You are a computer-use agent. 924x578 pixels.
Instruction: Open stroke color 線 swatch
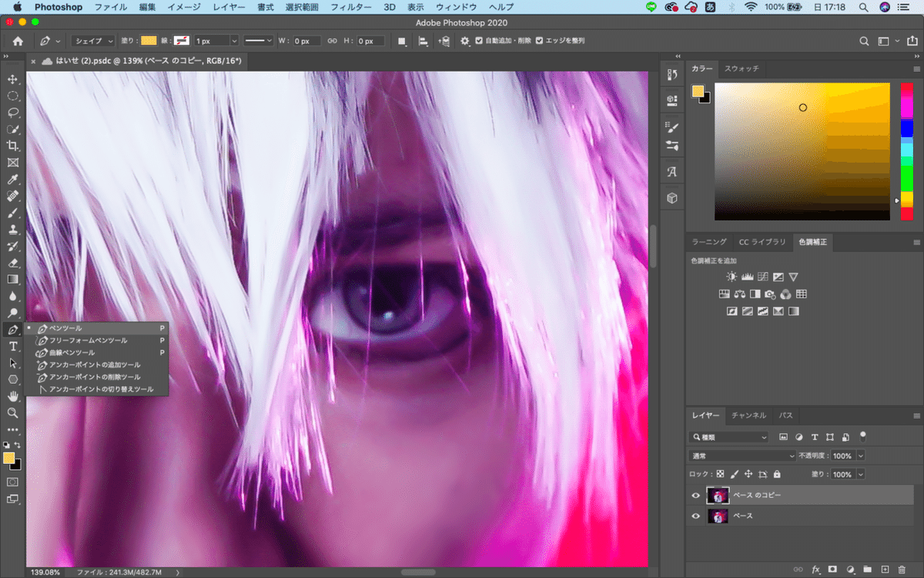182,41
